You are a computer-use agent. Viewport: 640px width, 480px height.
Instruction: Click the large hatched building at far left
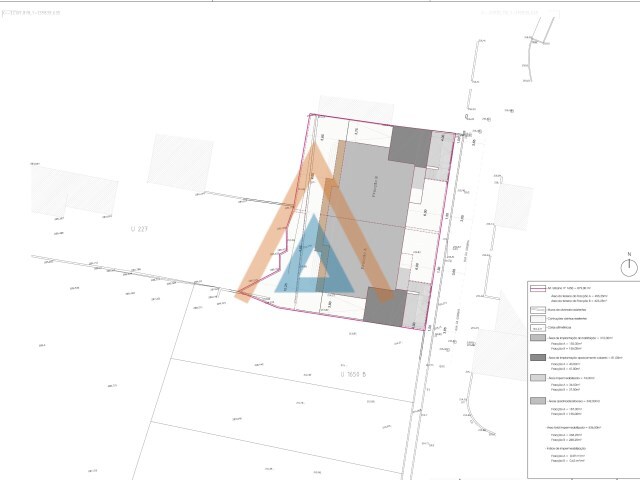point(74,191)
